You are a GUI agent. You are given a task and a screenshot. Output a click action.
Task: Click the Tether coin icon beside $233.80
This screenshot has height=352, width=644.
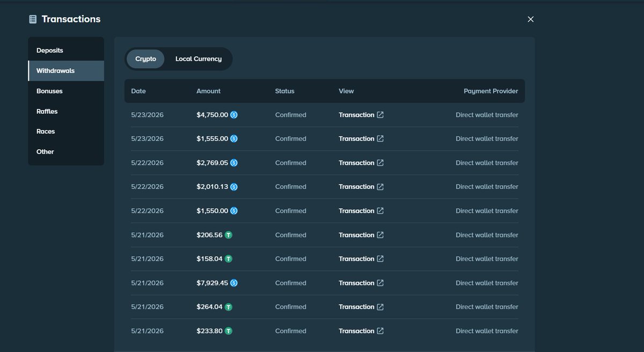click(228, 331)
